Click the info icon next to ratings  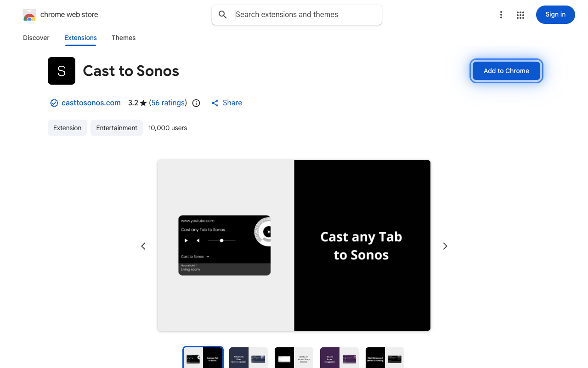point(196,103)
